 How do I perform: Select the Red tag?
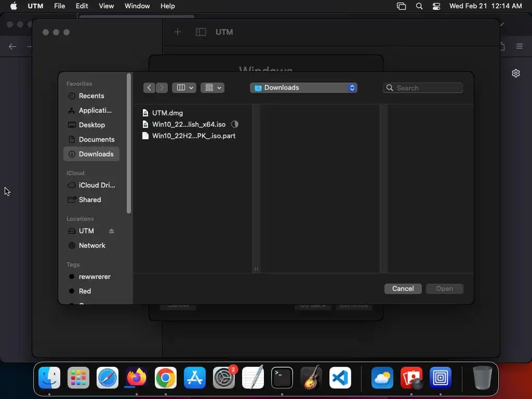[91, 291]
